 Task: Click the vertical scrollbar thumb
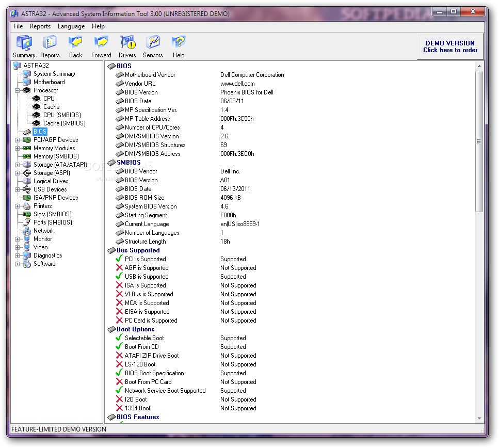[x=479, y=141]
